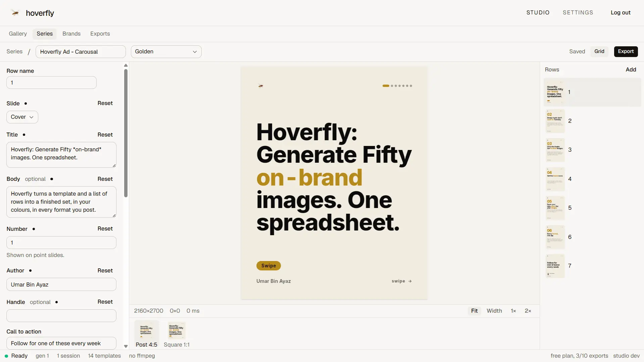
Task: Click 'free plan, 3/10 exports' status text
Action: click(x=579, y=356)
